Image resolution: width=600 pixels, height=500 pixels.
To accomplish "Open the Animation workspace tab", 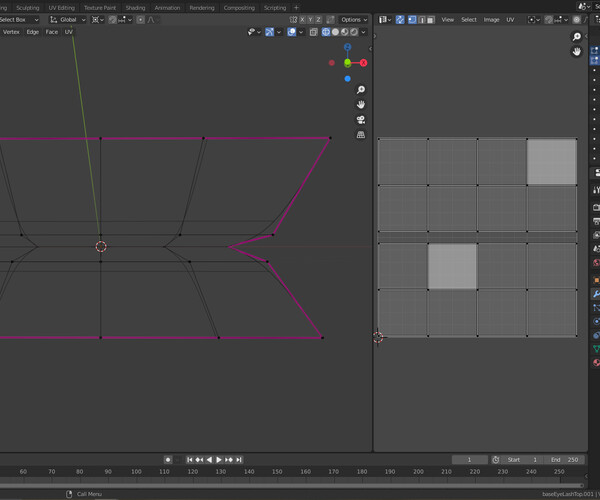I will (x=167, y=8).
